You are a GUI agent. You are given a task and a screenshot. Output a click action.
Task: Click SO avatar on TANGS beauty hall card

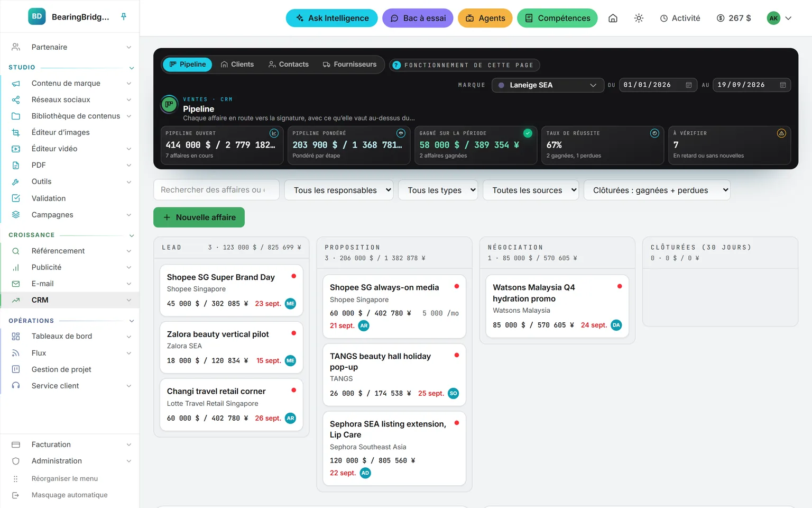(x=453, y=393)
